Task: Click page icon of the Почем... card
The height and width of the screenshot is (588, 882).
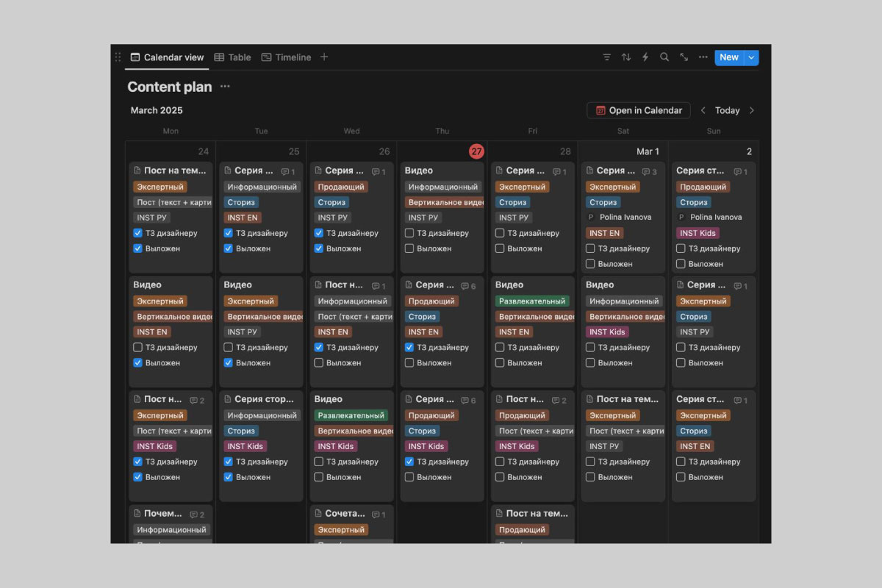Action: [137, 514]
